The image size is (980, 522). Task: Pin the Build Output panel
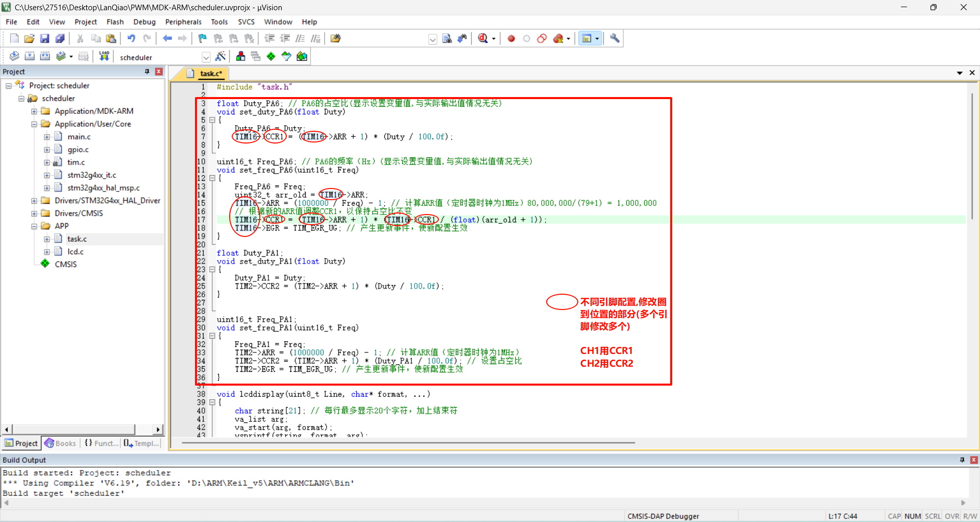tap(962, 460)
